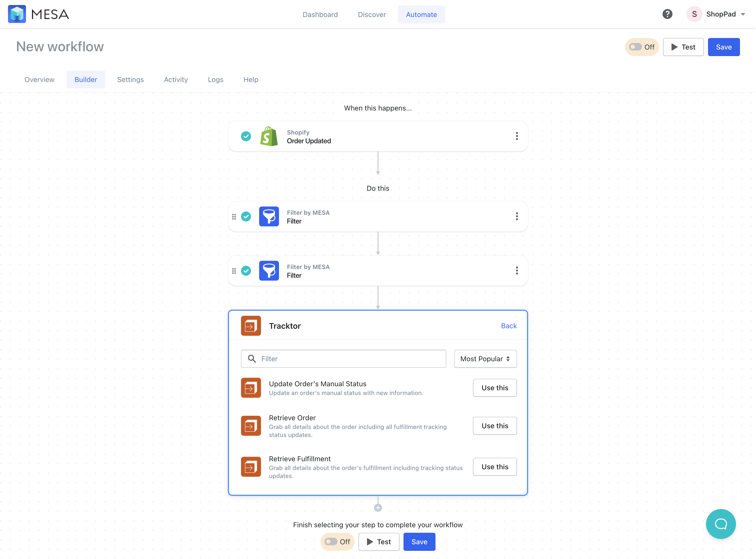Viewport: 756px width, 559px height.
Task: Click the first Filter by MESA funnel icon
Action: click(269, 216)
